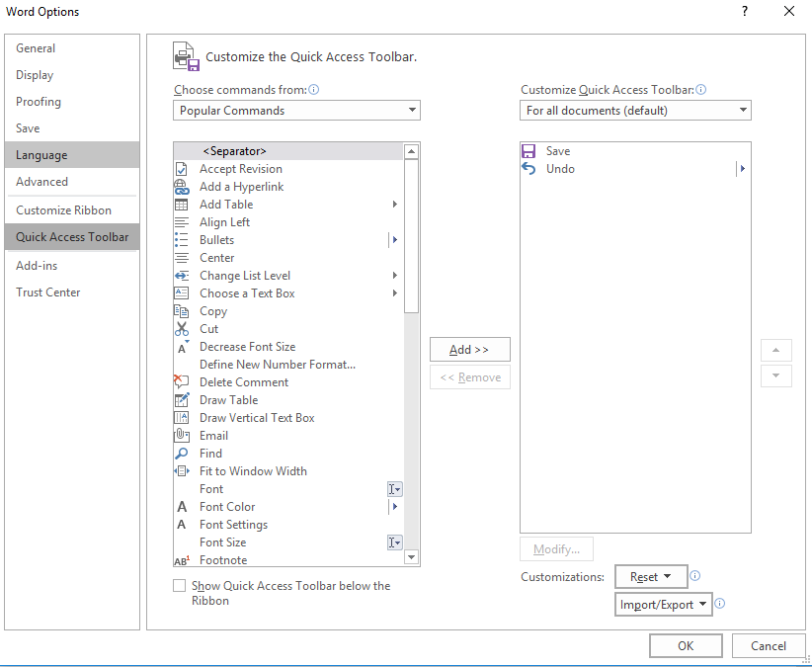Click the Font combo box indicator
Screen dimensions: 812x667
point(394,489)
